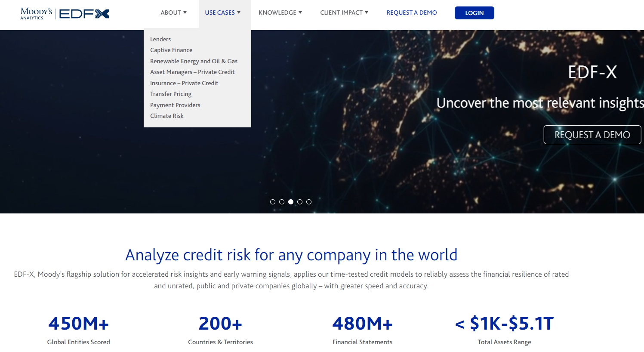644x352 pixels.
Task: Expand the Client Impact dropdown
Action: pyautogui.click(x=344, y=12)
